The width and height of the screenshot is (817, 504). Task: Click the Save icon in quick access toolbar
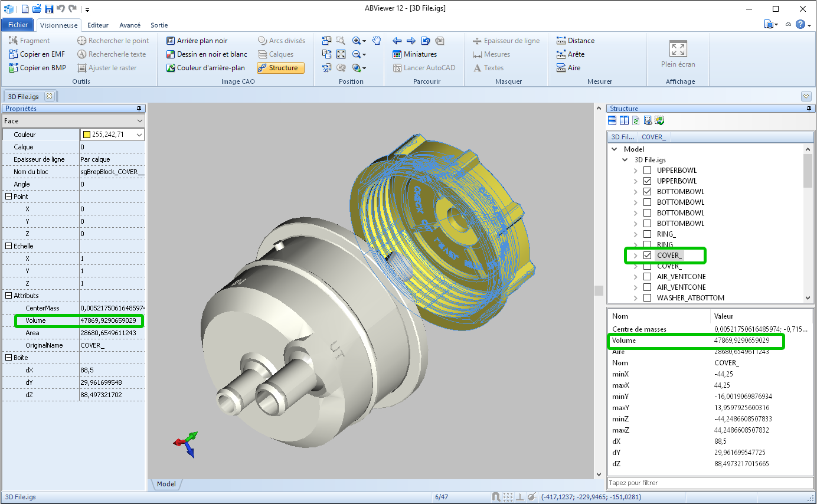coord(49,9)
